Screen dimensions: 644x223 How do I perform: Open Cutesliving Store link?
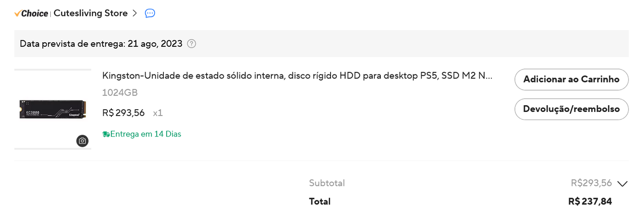pyautogui.click(x=90, y=13)
